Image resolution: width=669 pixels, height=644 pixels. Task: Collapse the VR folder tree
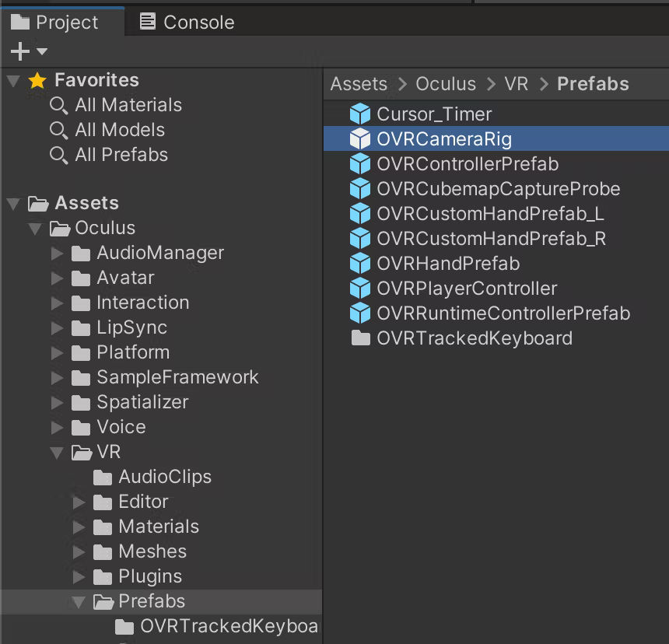[55, 452]
